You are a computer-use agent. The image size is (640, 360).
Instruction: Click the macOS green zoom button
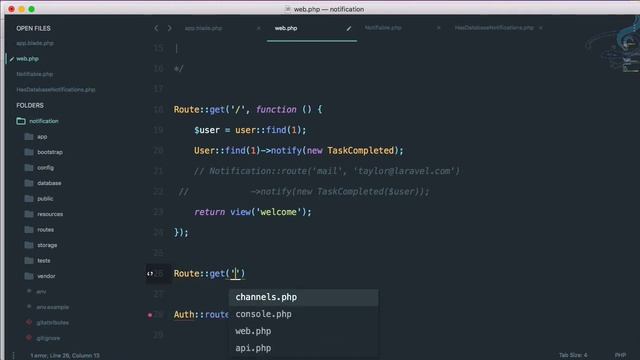click(31, 9)
